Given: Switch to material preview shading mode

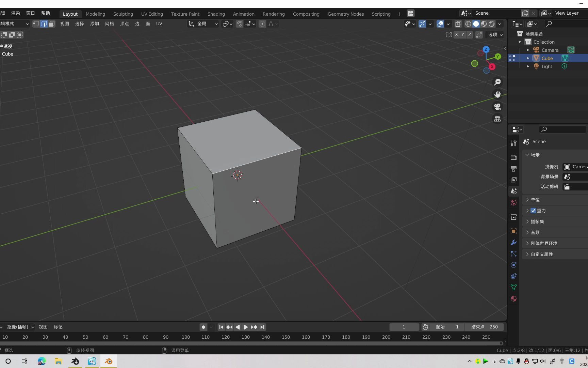Looking at the screenshot, I should (x=484, y=24).
